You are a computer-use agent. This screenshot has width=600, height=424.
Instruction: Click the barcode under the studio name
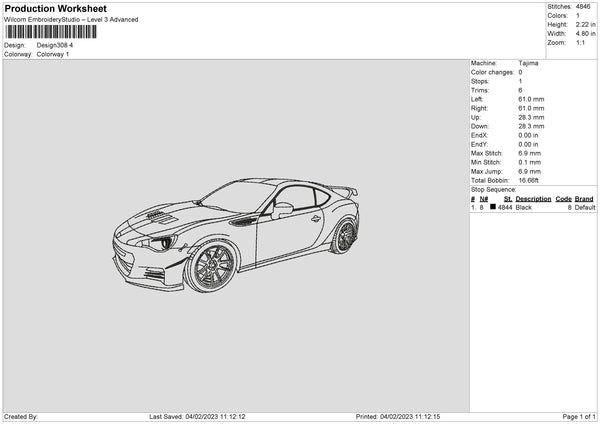point(62,32)
